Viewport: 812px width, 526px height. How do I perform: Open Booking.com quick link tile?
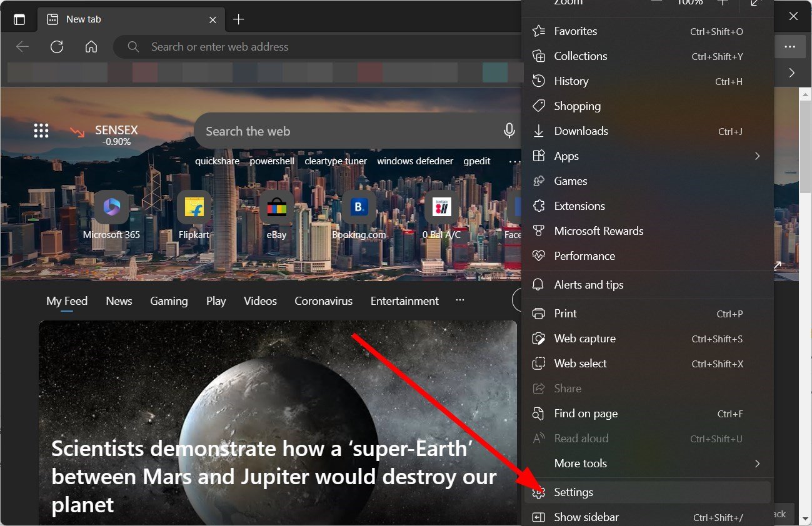[359, 216]
